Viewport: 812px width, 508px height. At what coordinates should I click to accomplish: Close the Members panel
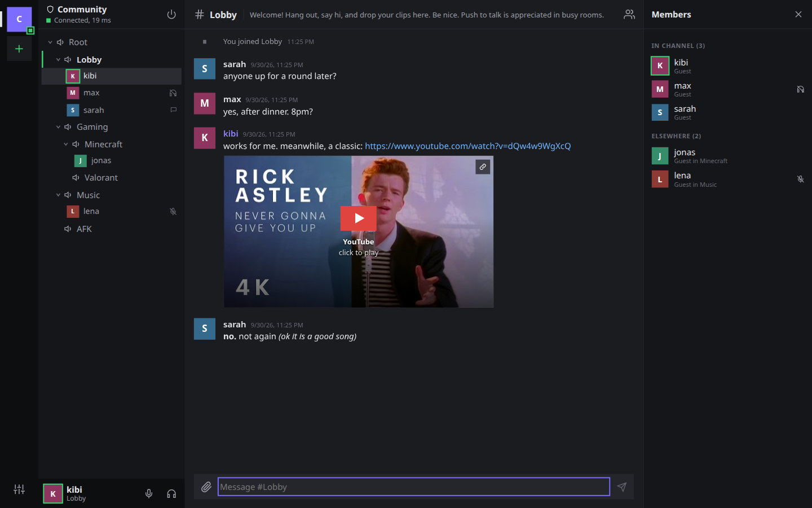point(798,15)
